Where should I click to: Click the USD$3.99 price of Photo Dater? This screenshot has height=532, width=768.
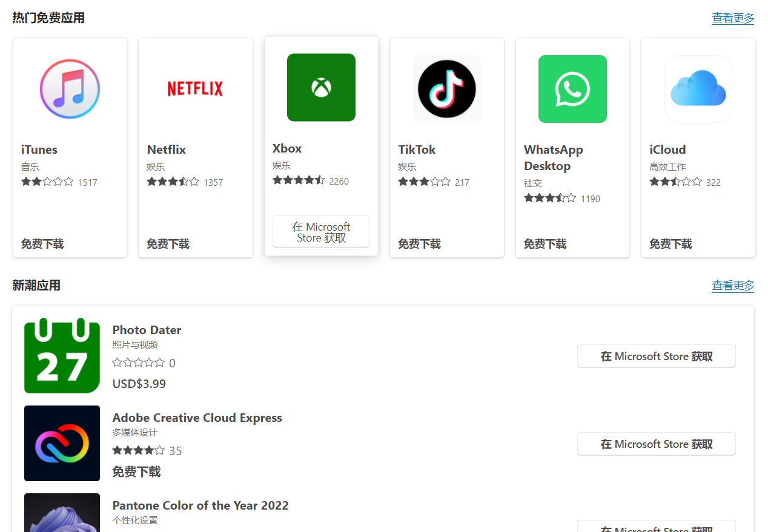(139, 384)
